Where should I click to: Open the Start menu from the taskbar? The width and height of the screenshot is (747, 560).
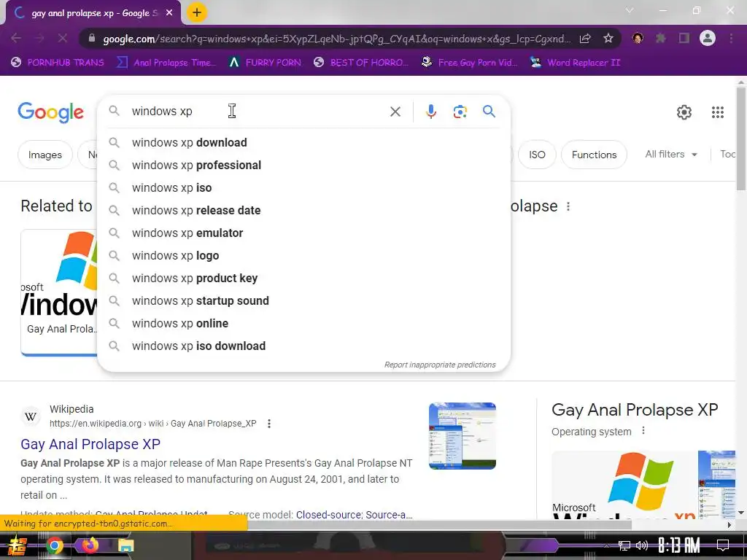click(18, 545)
